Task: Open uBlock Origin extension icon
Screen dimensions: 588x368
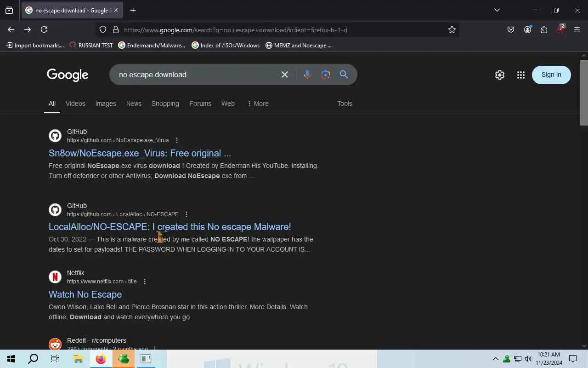Action: click(560, 29)
